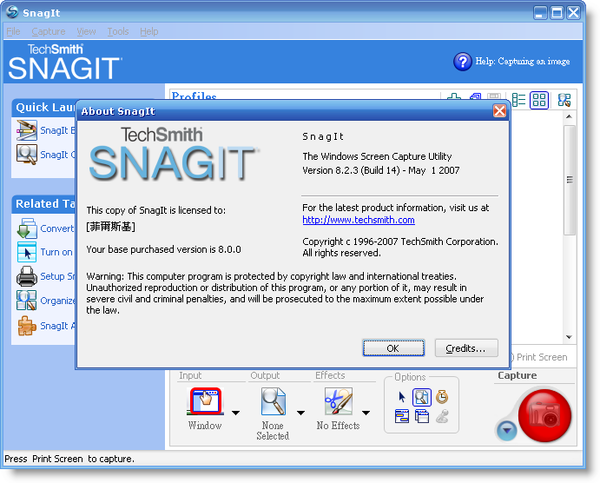Open the View menu
The image size is (600, 483).
click(86, 32)
